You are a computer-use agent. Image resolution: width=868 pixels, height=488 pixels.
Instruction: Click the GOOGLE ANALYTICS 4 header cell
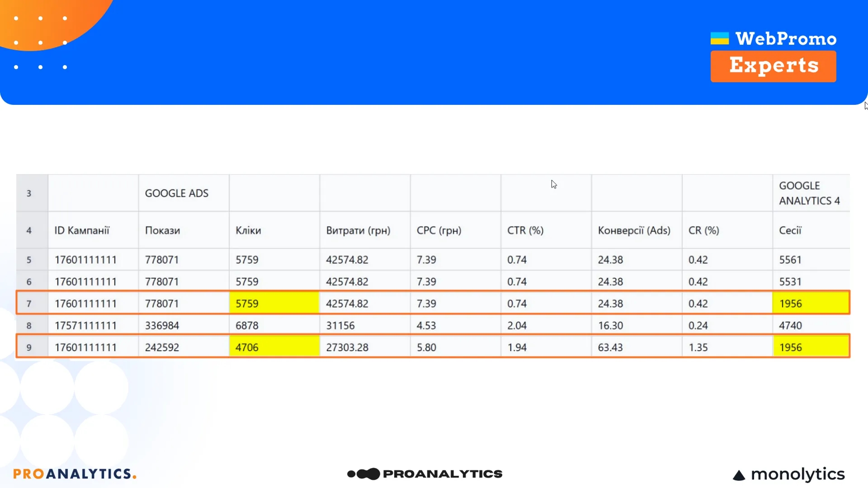click(809, 193)
